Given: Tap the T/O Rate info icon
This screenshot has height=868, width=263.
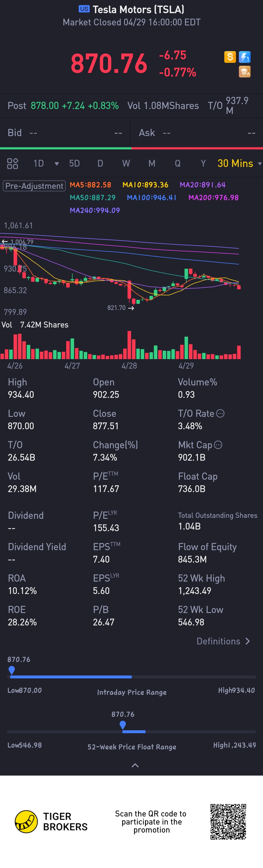Looking at the screenshot, I should [x=220, y=413].
